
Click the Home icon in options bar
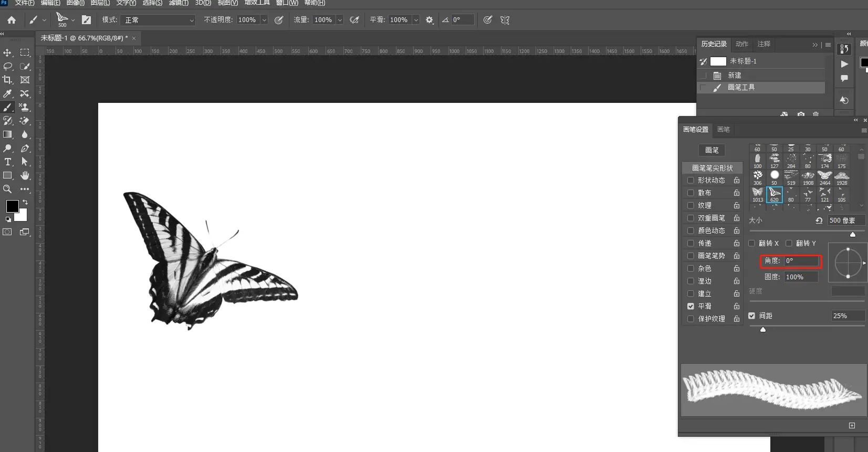pos(12,20)
